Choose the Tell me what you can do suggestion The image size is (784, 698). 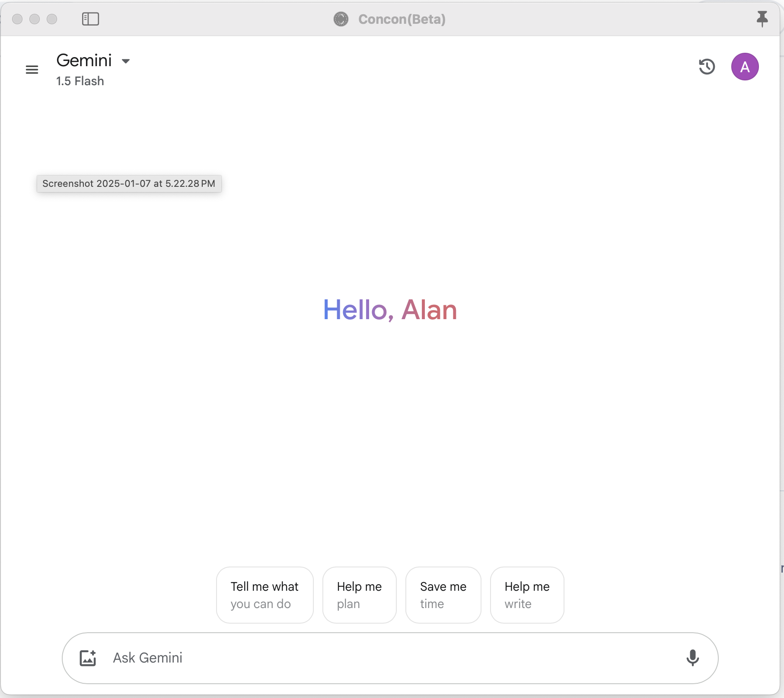pos(265,595)
